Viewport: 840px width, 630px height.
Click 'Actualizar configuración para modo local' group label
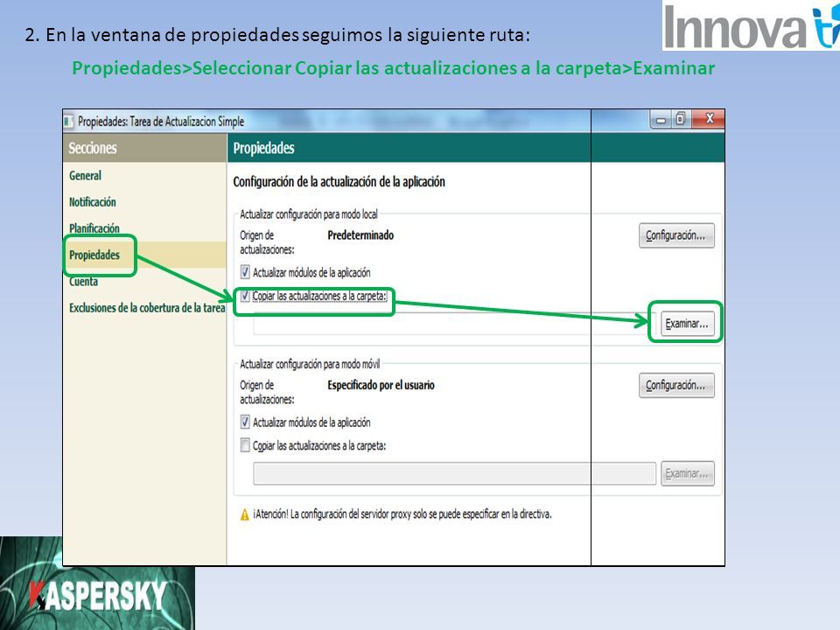(x=309, y=214)
